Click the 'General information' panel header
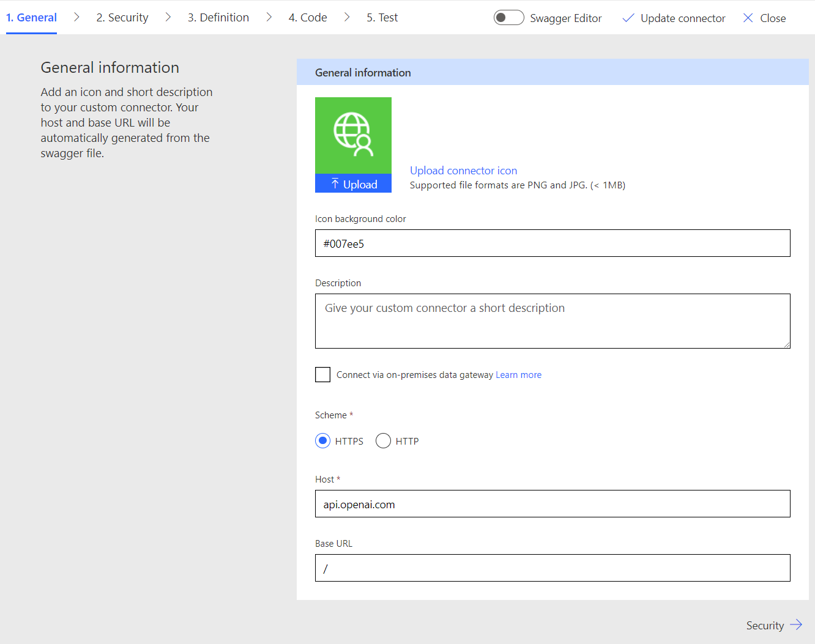This screenshot has width=815, height=644. [x=553, y=72]
